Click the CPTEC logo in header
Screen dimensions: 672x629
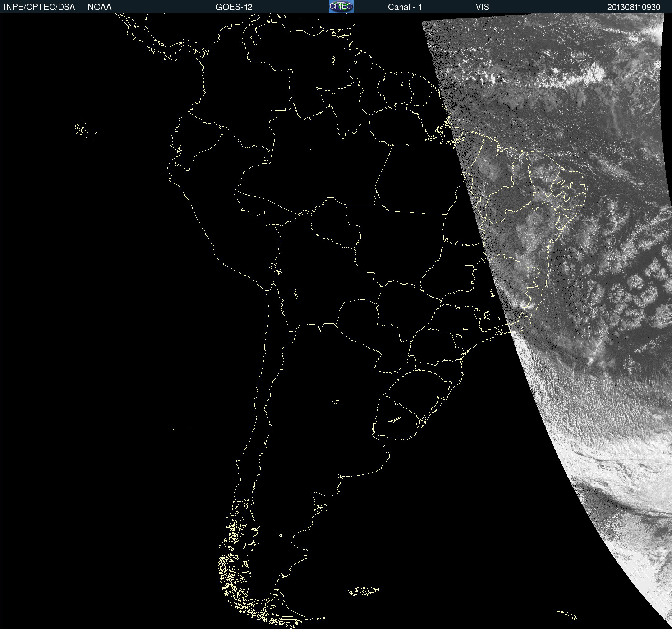[x=341, y=6]
